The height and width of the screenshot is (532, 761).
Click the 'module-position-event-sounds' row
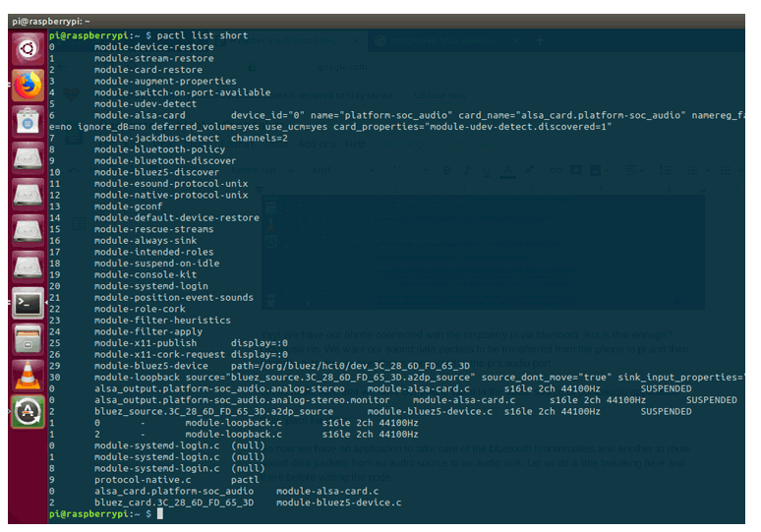coord(174,298)
